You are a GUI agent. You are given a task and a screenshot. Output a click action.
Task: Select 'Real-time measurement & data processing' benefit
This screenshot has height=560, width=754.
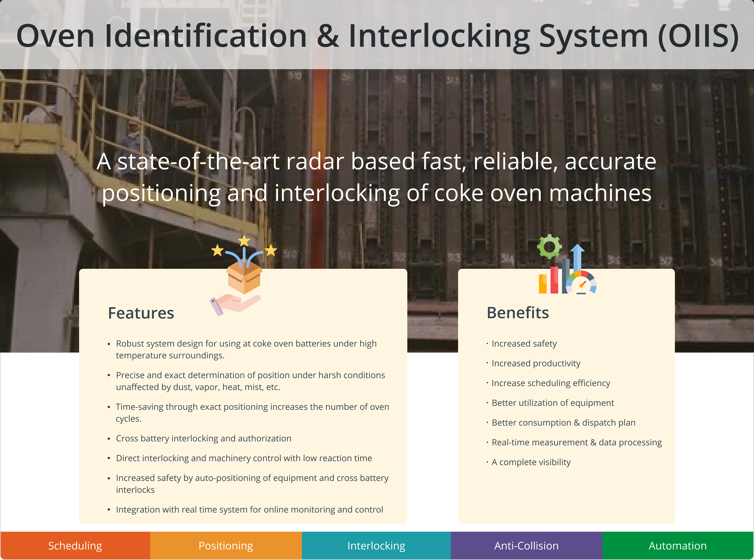coord(577,442)
